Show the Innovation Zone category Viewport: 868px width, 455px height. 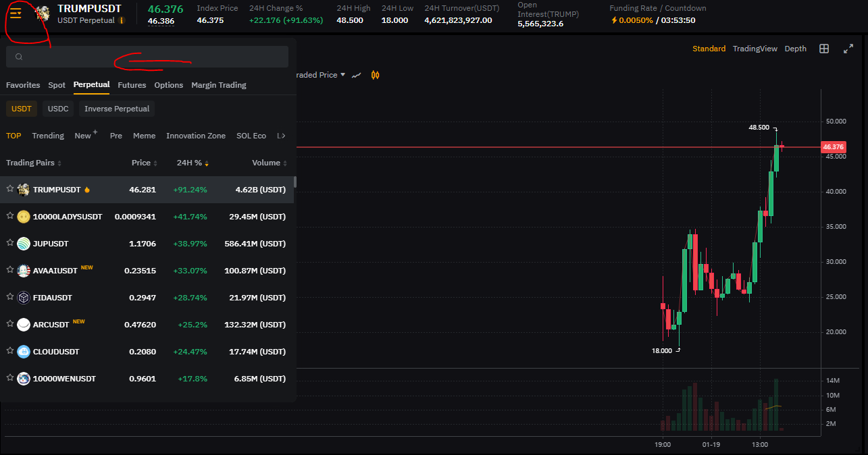[196, 136]
